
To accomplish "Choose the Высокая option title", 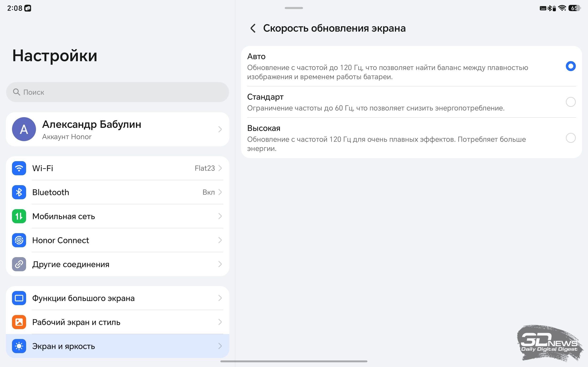I will click(x=264, y=128).
